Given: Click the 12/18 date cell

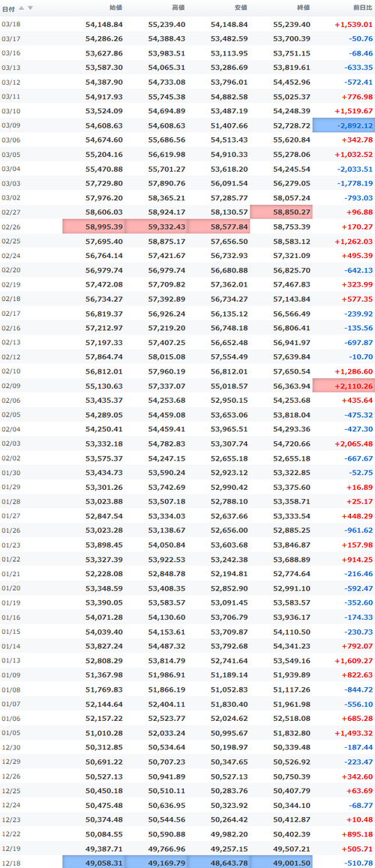Looking at the screenshot, I should (11, 862).
